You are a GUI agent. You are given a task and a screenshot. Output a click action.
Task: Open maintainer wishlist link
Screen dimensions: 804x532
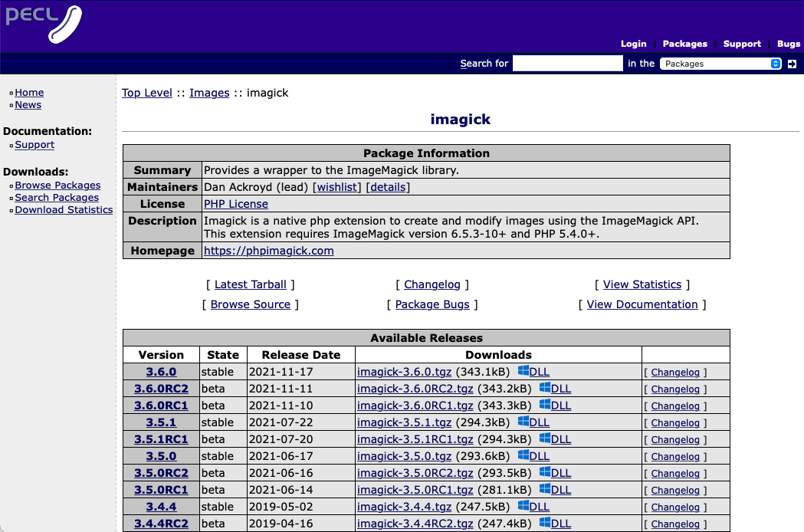[x=337, y=187]
